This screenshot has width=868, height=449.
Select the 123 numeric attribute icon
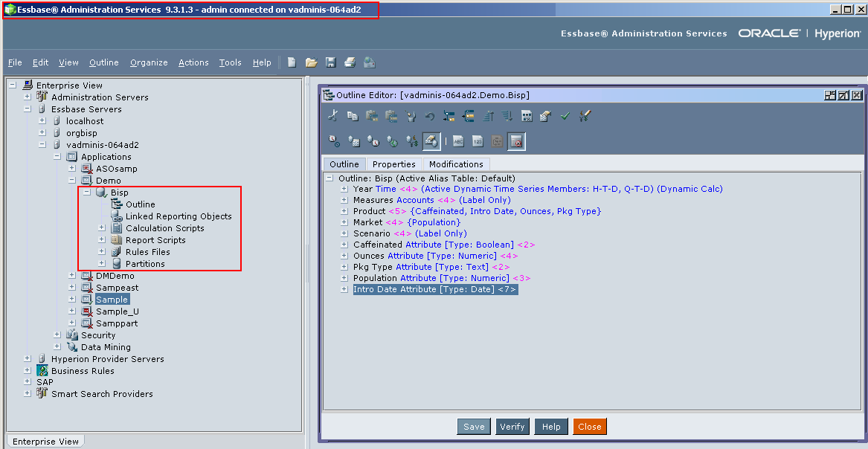click(478, 140)
